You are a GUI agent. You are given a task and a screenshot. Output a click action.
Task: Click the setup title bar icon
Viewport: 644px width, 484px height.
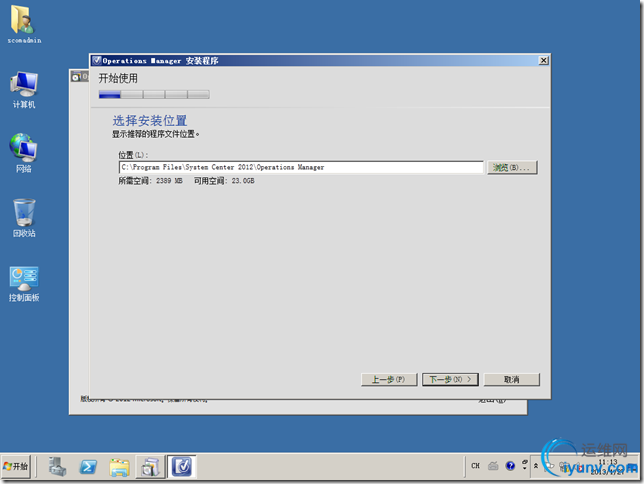click(x=97, y=60)
